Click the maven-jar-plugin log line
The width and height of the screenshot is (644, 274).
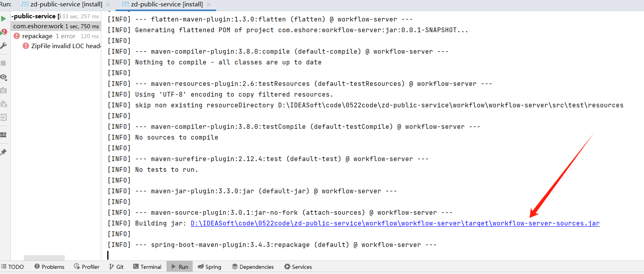[252, 191]
